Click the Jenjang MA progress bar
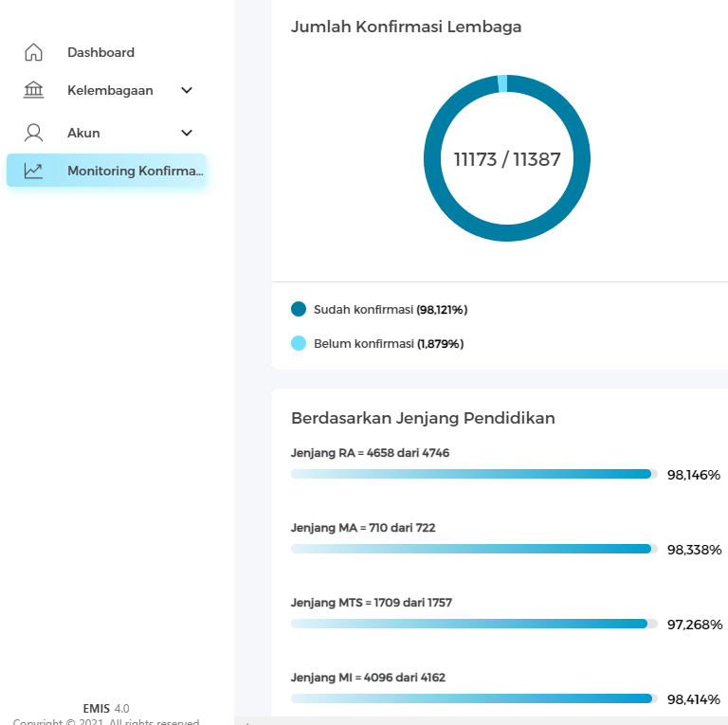728x725 pixels. (474, 549)
